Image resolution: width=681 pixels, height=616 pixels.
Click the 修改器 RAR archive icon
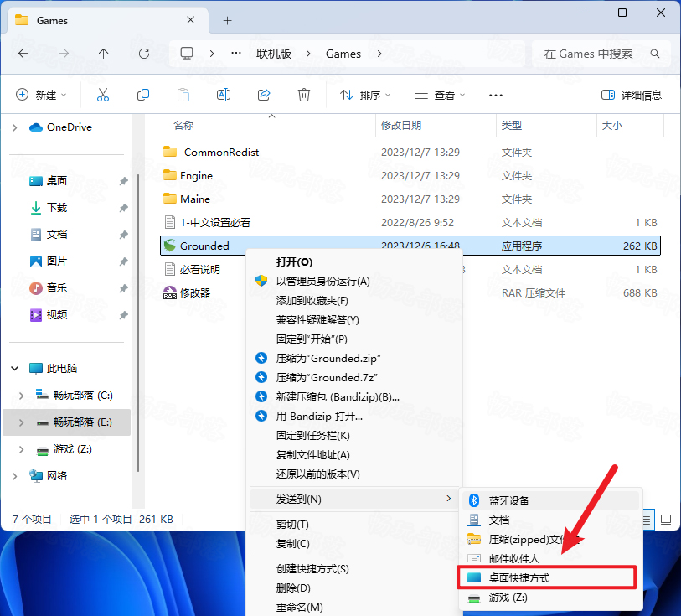pyautogui.click(x=170, y=292)
